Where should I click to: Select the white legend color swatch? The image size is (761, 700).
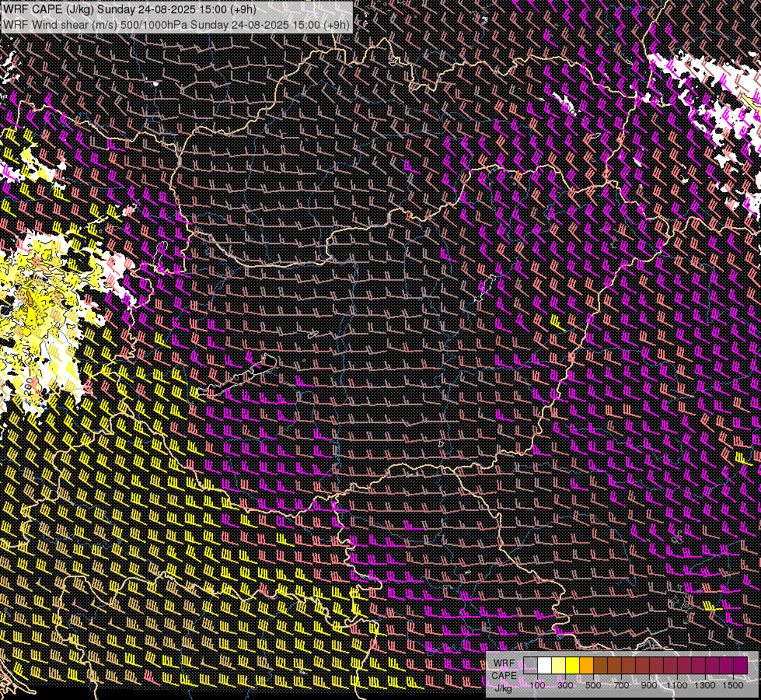pyautogui.click(x=545, y=665)
